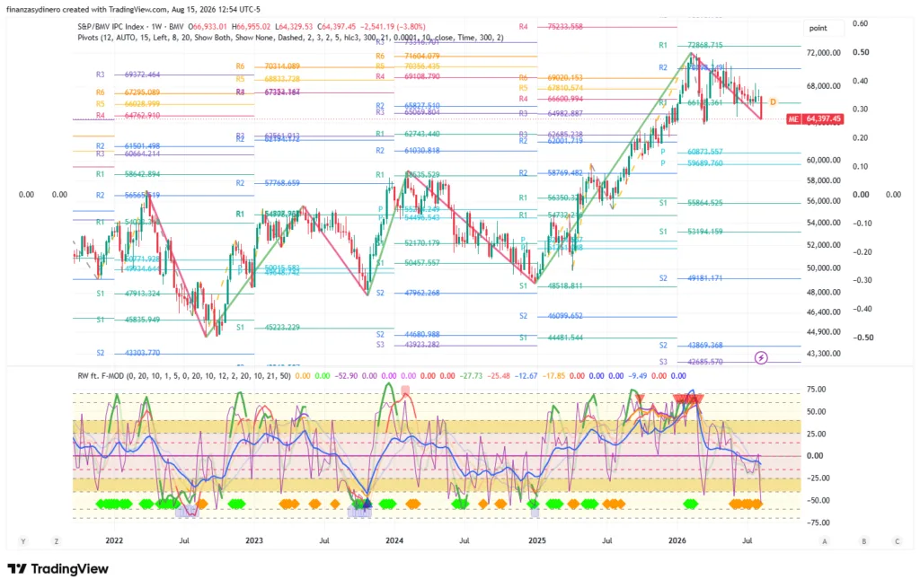Click the S1 45223.229 pivot level

(268, 328)
